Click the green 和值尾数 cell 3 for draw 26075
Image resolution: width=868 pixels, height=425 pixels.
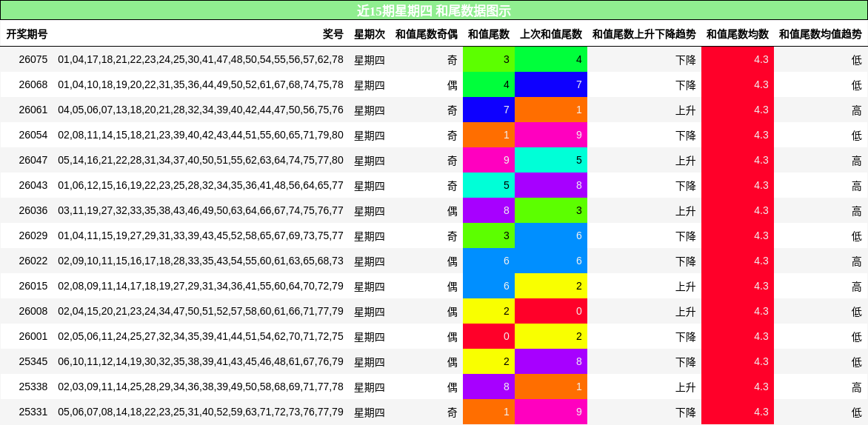[x=489, y=59]
